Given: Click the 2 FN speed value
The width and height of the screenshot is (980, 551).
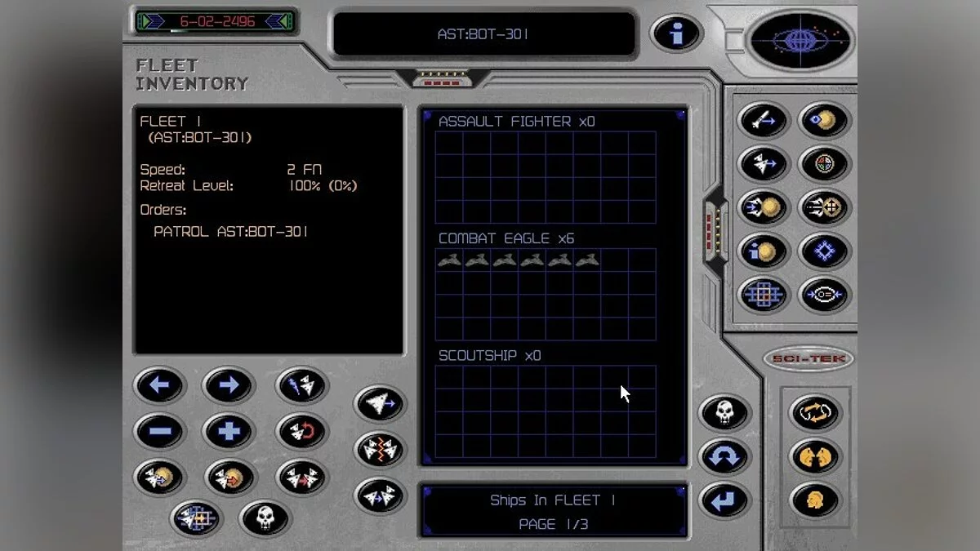Looking at the screenshot, I should (x=304, y=170).
